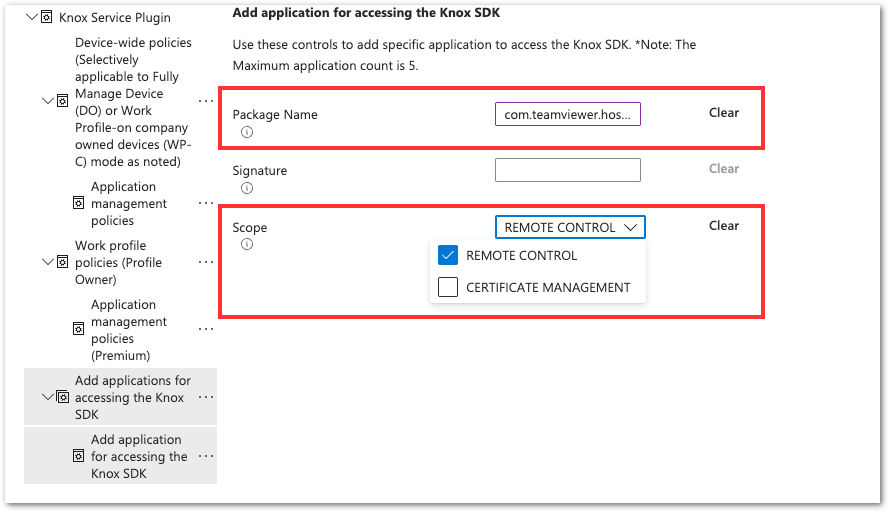Collapse the Work profile policies node
The image size is (889, 512).
point(48,262)
